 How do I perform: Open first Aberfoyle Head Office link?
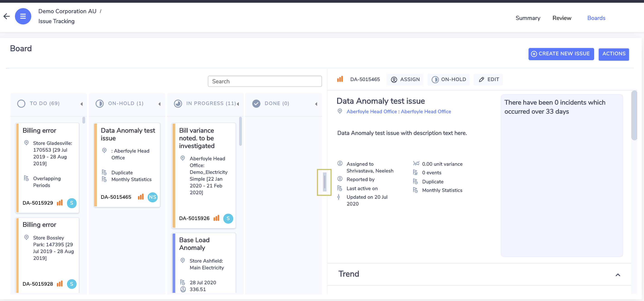[372, 111]
